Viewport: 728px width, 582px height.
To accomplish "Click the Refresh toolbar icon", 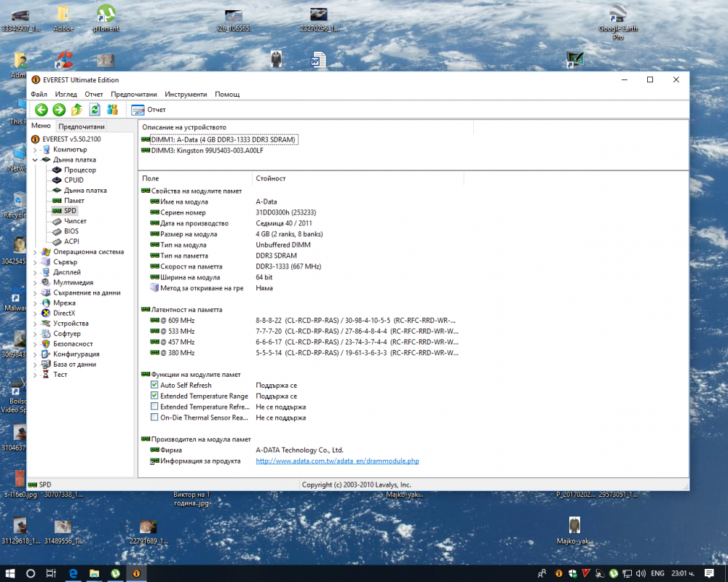I will [x=95, y=110].
